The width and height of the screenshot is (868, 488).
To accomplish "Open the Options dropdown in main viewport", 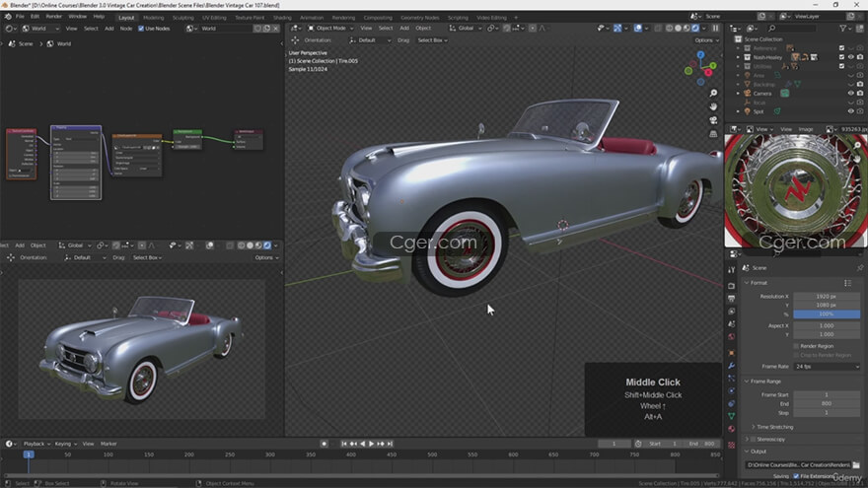I will 706,40.
